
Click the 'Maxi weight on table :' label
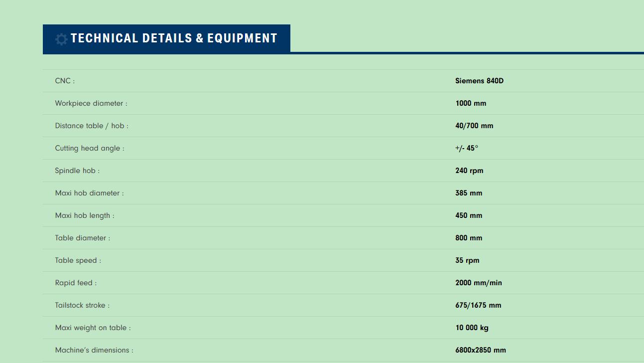click(x=93, y=328)
